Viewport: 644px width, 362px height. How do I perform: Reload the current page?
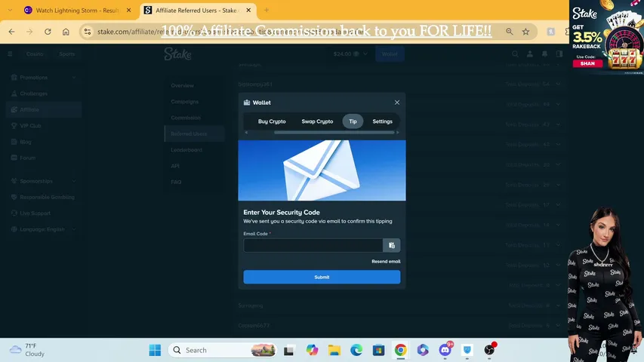pos(48,32)
